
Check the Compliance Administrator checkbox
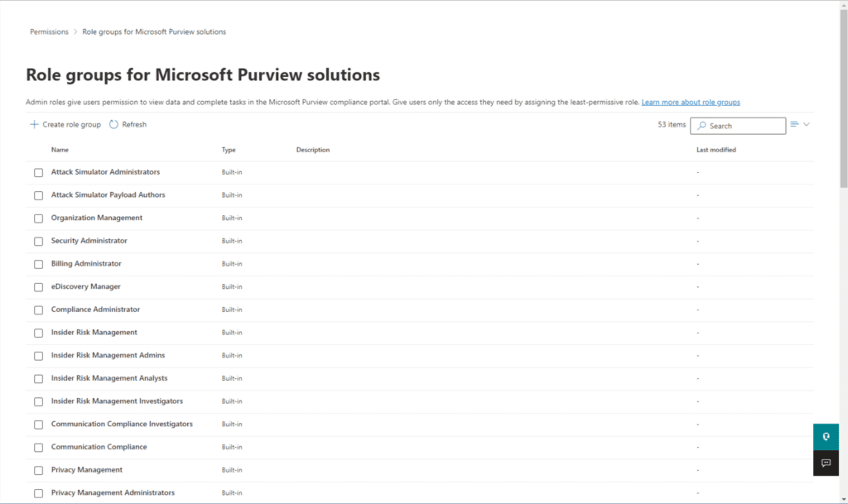coord(38,310)
